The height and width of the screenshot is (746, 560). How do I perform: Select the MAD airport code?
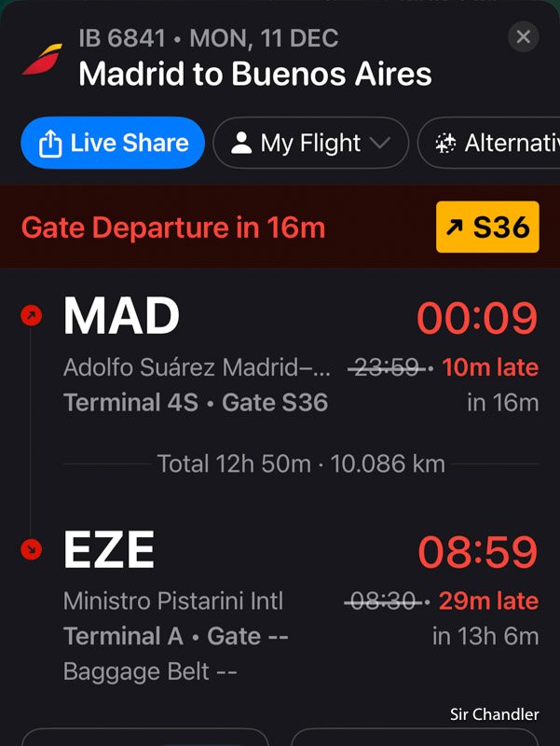121,318
